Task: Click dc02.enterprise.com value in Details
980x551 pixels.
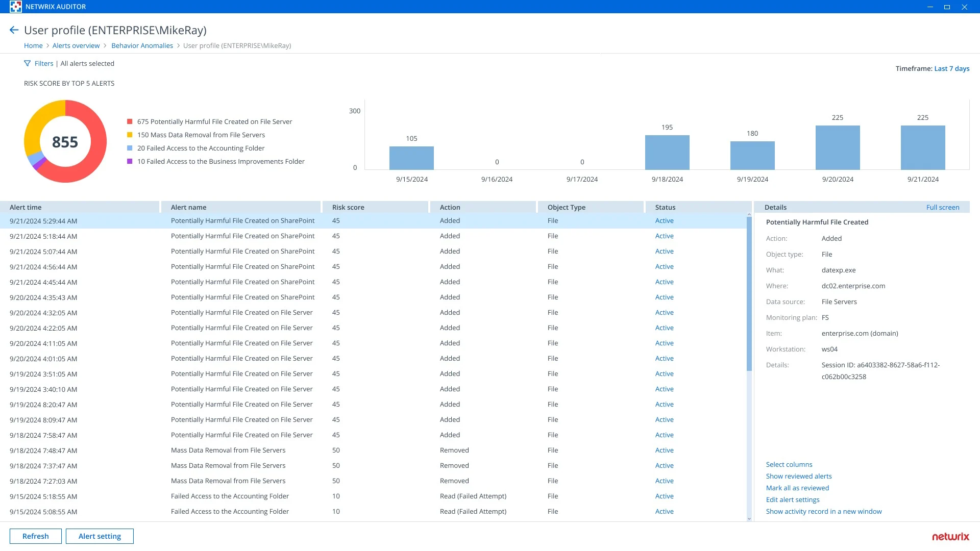Action: point(853,286)
